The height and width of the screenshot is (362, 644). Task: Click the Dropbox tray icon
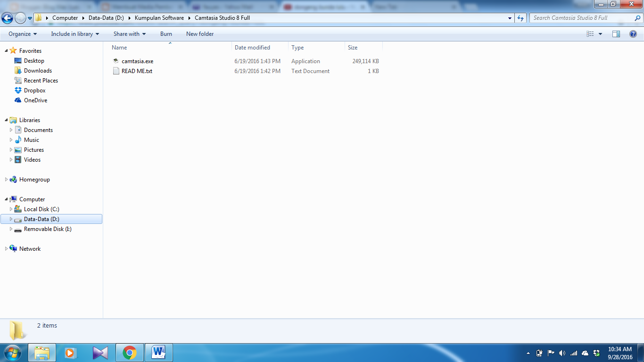(597, 353)
